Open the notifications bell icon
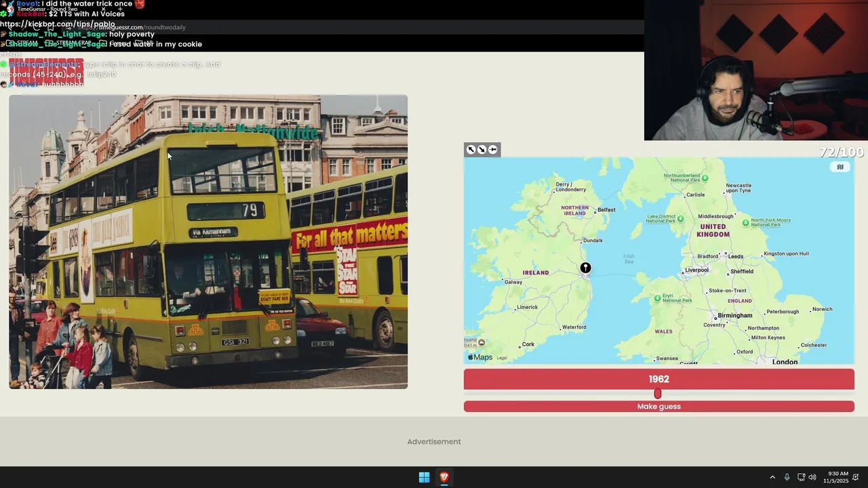The height and width of the screenshot is (488, 868). pos(856,477)
